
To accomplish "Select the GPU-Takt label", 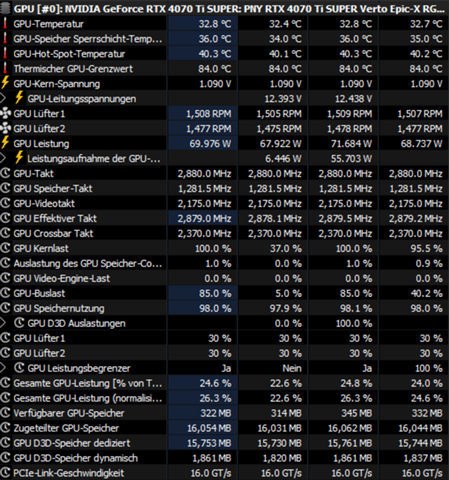I will pos(33,174).
